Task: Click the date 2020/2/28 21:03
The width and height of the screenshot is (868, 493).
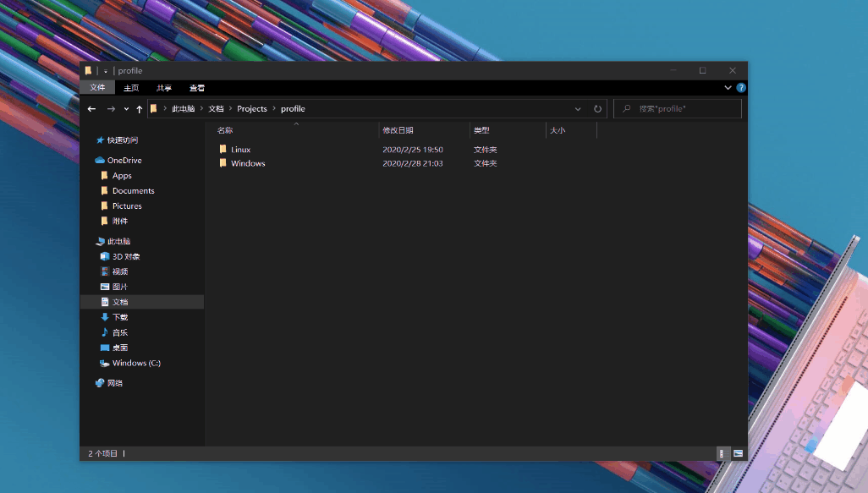Action: pos(412,164)
